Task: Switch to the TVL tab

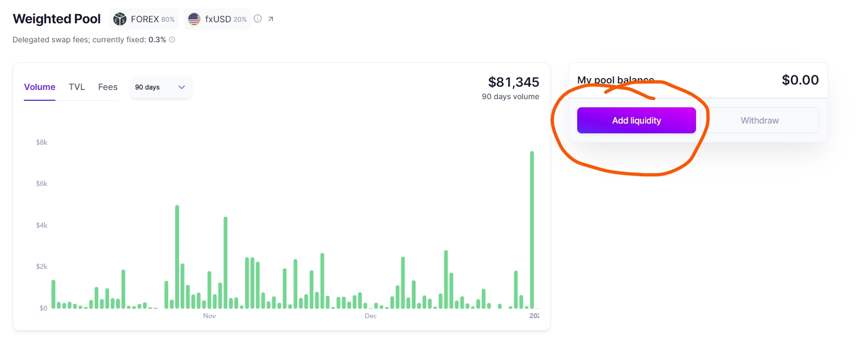Action: pyautogui.click(x=76, y=87)
